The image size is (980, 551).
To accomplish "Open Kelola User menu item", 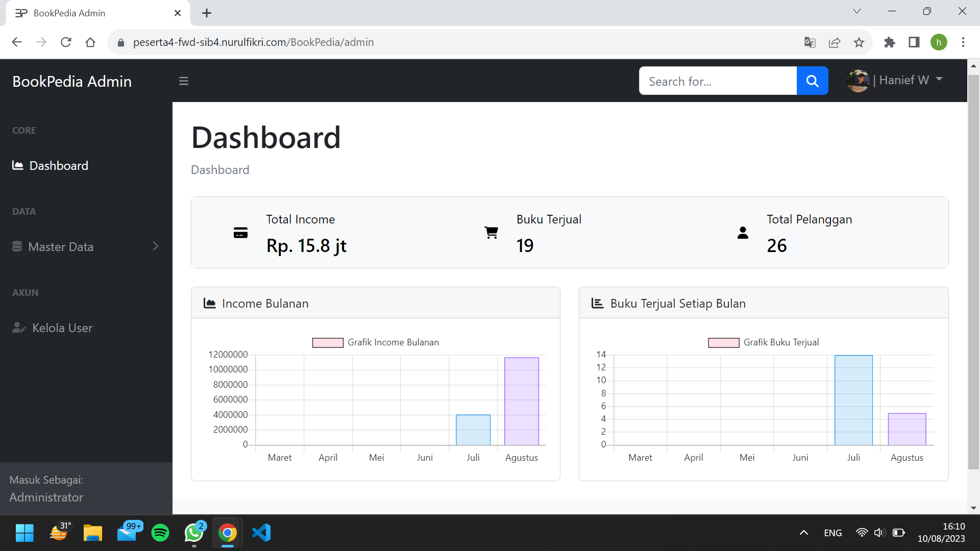I will 62,328.
